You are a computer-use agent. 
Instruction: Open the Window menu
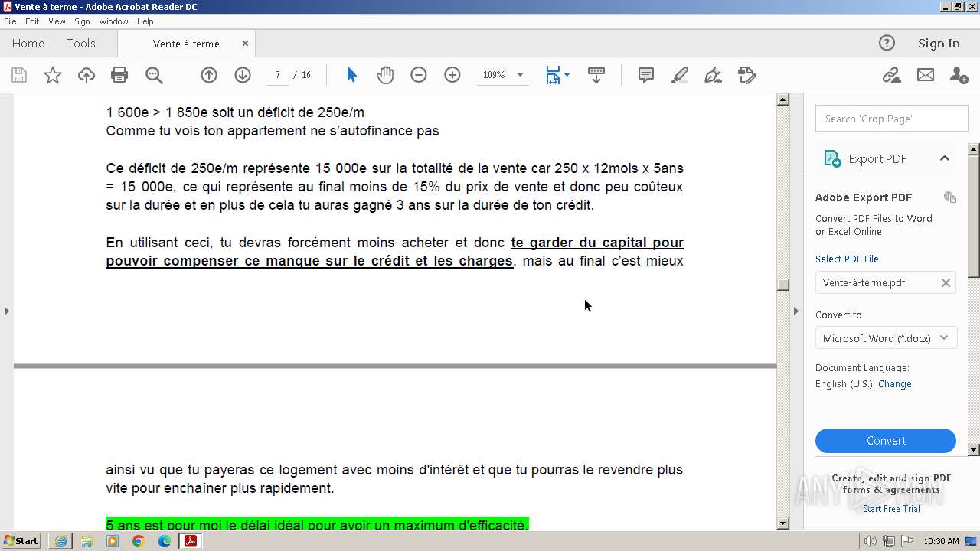(113, 21)
